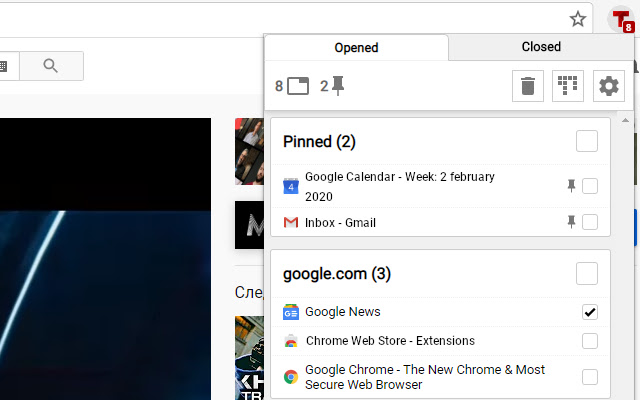The height and width of the screenshot is (400, 640).
Task: Check the Google Calendar tab checkbox
Action: tap(590, 186)
